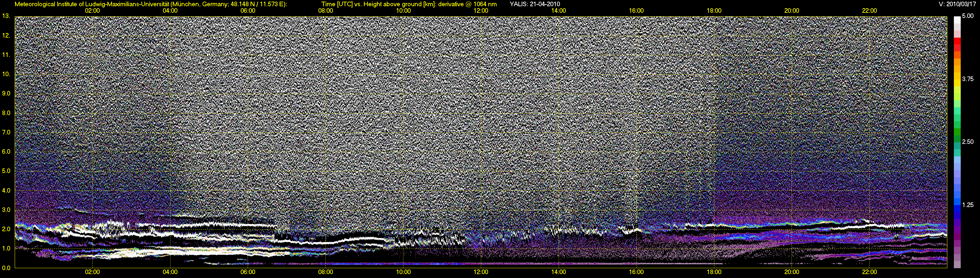Viewport: 980px width, 278px height.
Task: Pick the white top segment of the colorbar
Action: click(957, 20)
